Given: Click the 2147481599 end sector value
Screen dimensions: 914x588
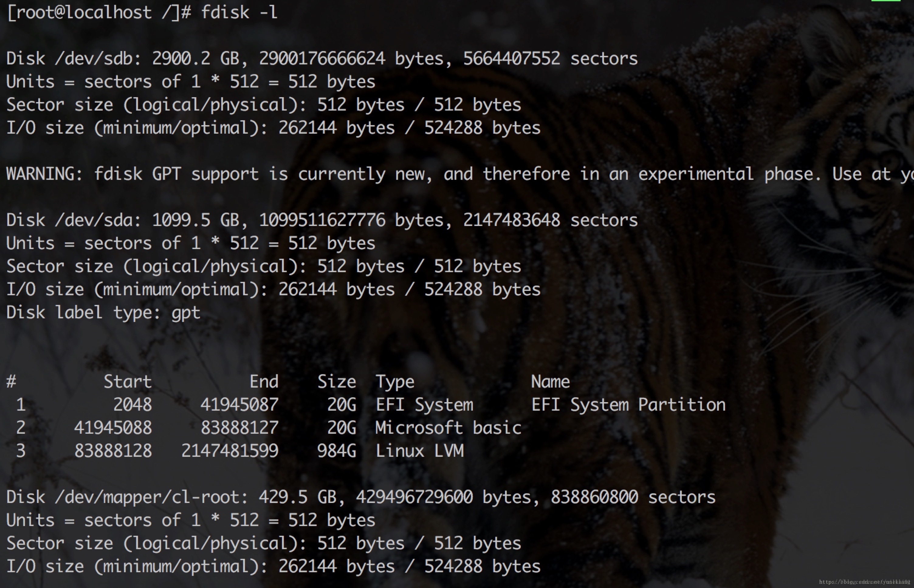Looking at the screenshot, I should coord(230,451).
